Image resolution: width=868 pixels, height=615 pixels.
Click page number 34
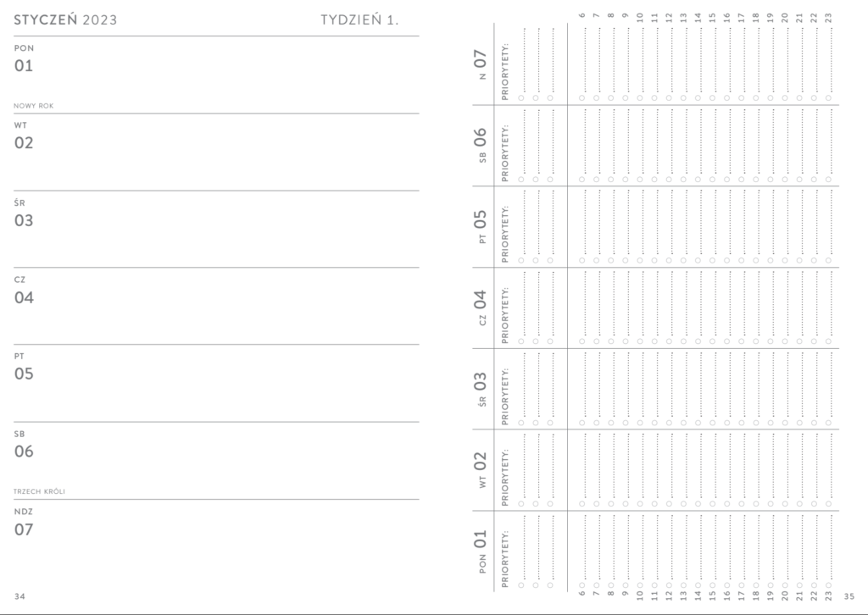coord(19,596)
